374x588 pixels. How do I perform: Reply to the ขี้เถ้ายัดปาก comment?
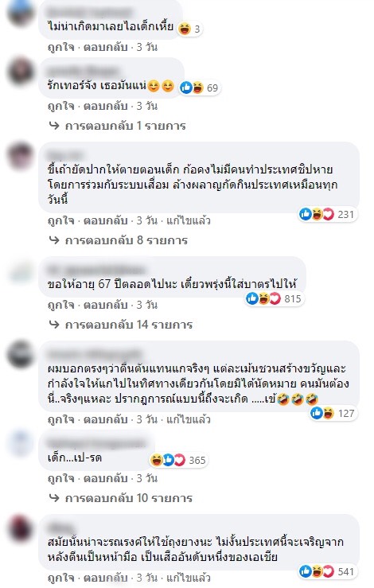pyautogui.click(x=105, y=220)
